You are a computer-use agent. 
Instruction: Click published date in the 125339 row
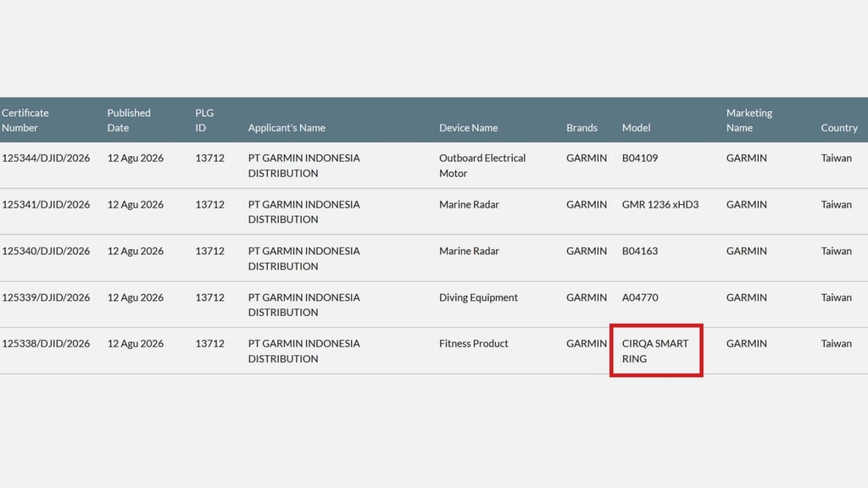pos(135,297)
